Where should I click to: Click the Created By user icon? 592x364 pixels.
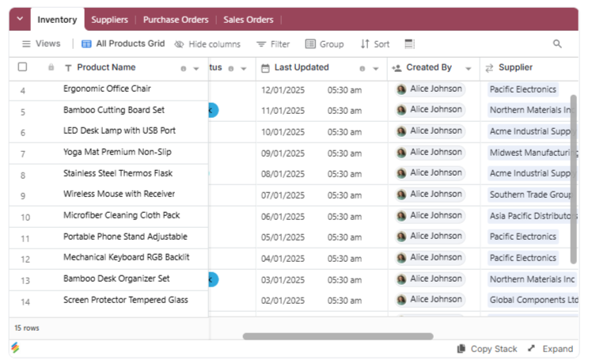click(x=397, y=68)
